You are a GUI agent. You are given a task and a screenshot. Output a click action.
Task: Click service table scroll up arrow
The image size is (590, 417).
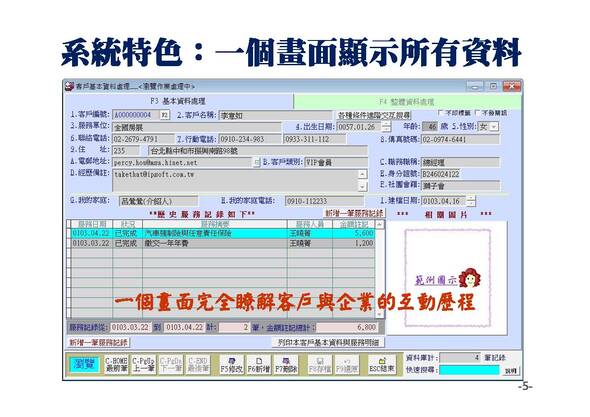[380, 224]
